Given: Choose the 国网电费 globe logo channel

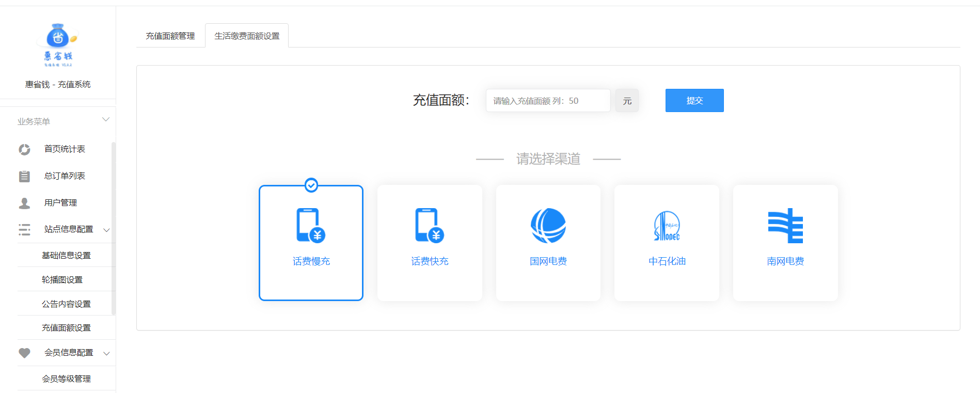Looking at the screenshot, I should pos(548,226).
